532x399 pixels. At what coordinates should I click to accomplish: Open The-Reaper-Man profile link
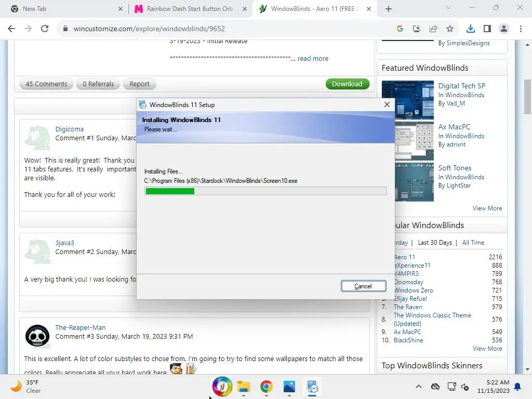pos(81,327)
